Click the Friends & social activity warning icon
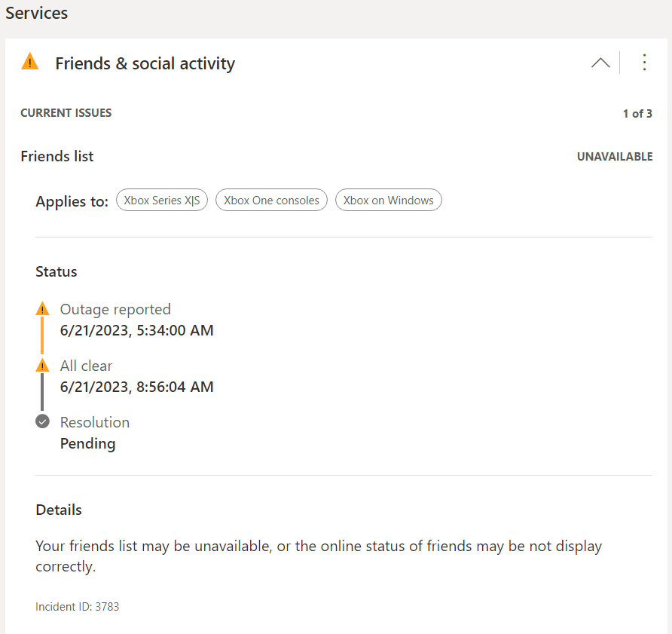Image resolution: width=672 pixels, height=634 pixels. [x=29, y=63]
